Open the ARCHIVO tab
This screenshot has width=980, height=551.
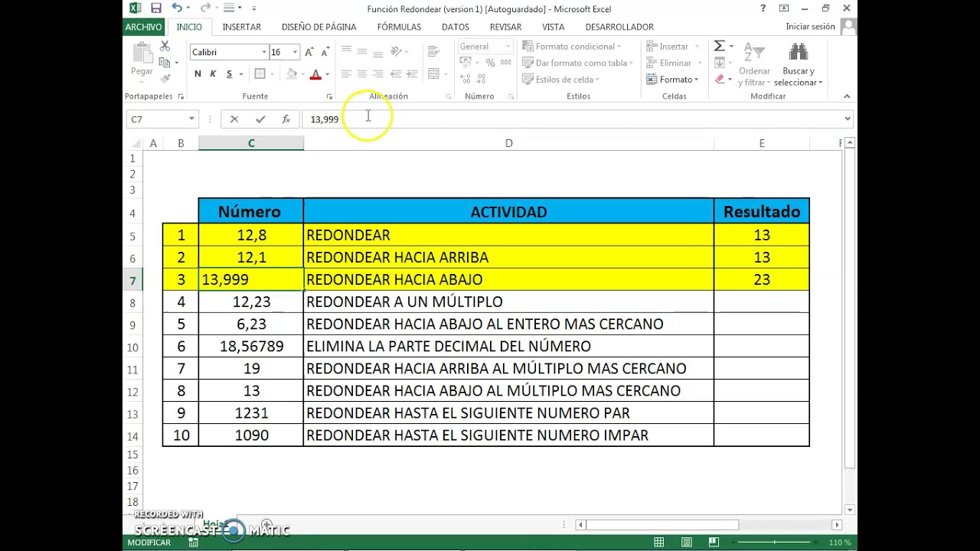tap(144, 27)
